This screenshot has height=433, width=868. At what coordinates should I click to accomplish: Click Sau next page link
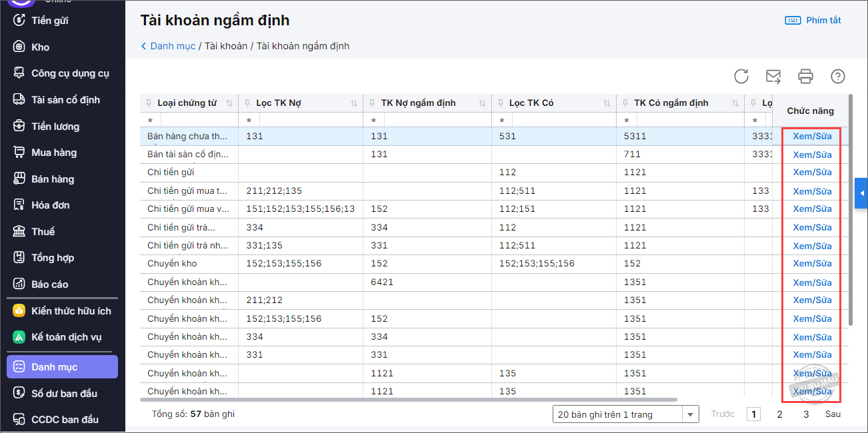(x=833, y=414)
